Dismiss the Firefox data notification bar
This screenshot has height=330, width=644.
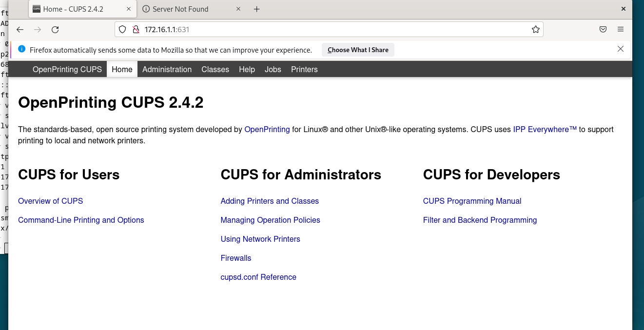[621, 49]
